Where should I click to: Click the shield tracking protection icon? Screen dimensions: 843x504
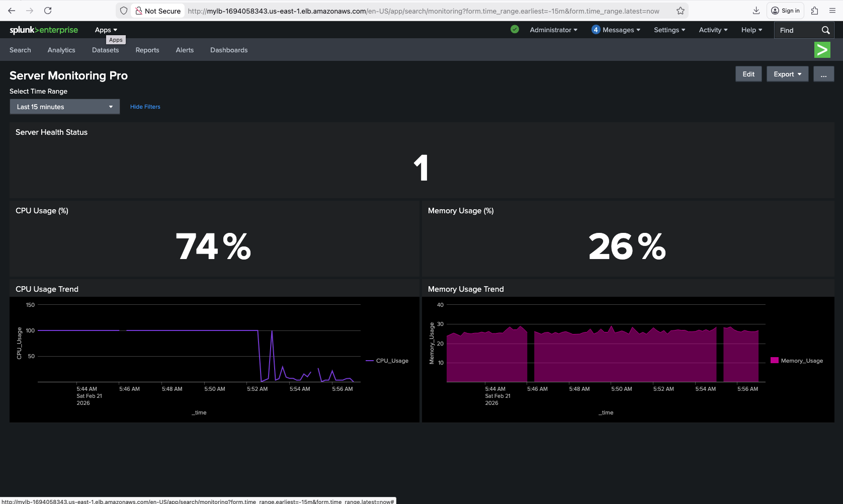click(x=124, y=11)
